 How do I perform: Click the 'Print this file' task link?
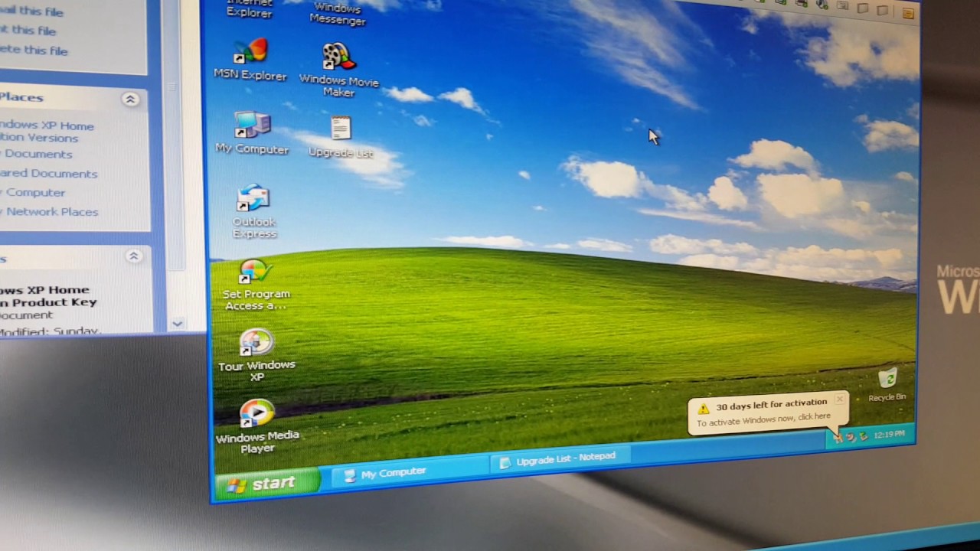[x=28, y=31]
